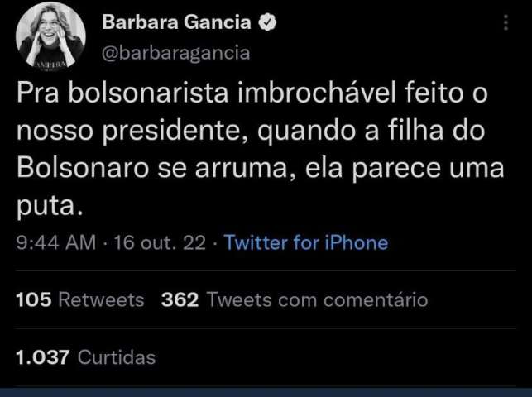Click the word presidente in the tweet
Image resolution: width=532 pixels, height=397 pixels.
(177, 132)
